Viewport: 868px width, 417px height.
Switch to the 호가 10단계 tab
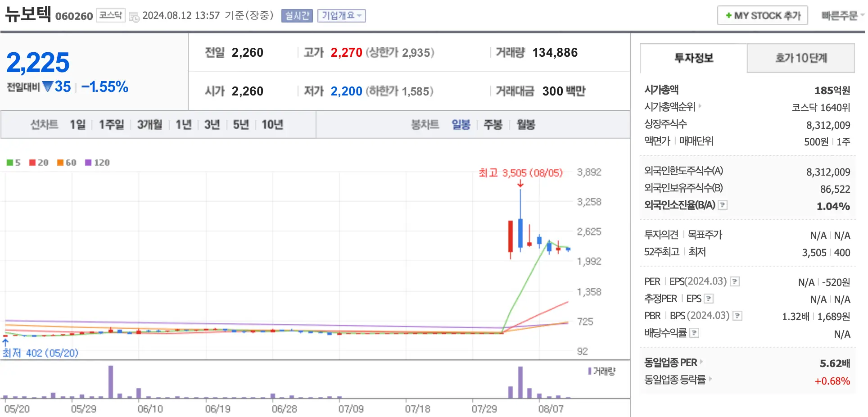801,59
